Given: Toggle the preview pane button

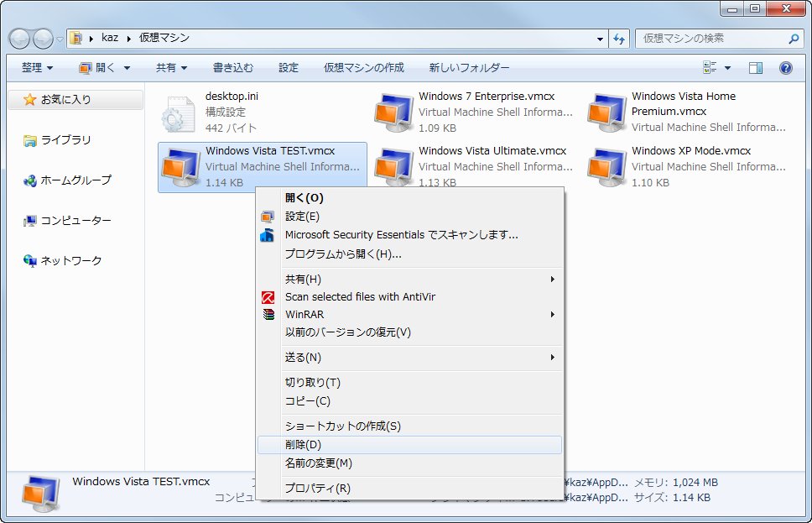Looking at the screenshot, I should [756, 68].
